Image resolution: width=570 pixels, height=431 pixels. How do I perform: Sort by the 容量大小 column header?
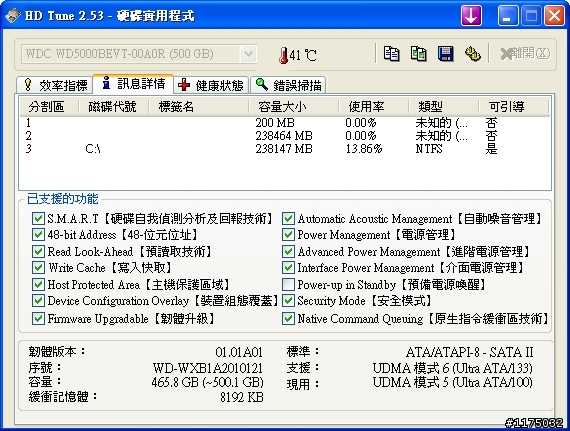pos(294,107)
